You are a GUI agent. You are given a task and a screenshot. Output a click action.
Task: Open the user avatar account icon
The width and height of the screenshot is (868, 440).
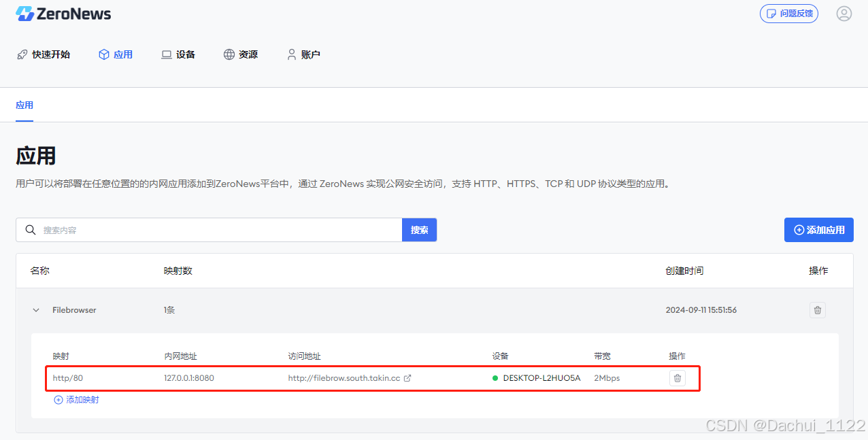(x=844, y=14)
